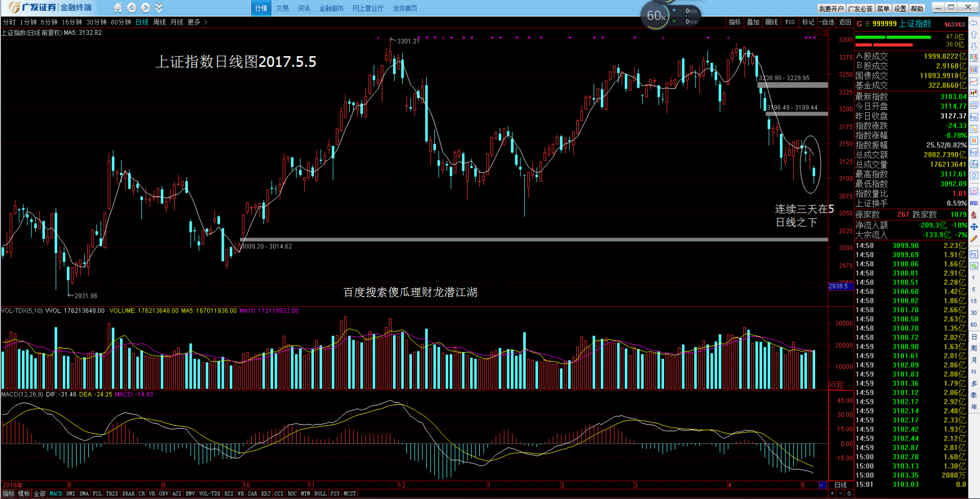
Task: Switch to 周线 weekly chart period
Action: pyautogui.click(x=160, y=22)
